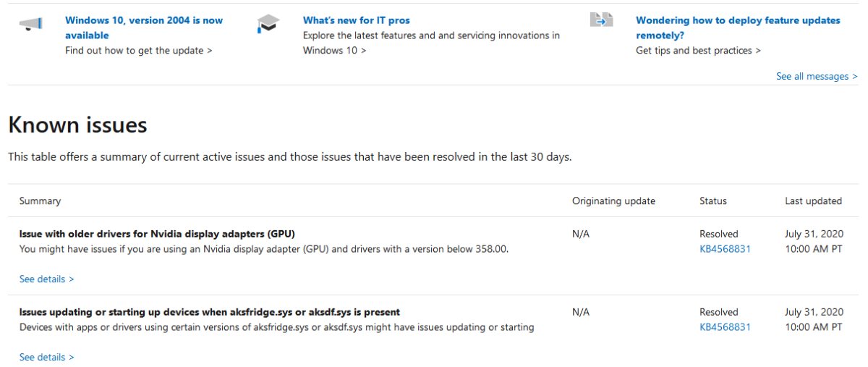Image resolution: width=868 pixels, height=367 pixels.
Task: Click 'Get tips and best practices >'
Action: [699, 51]
